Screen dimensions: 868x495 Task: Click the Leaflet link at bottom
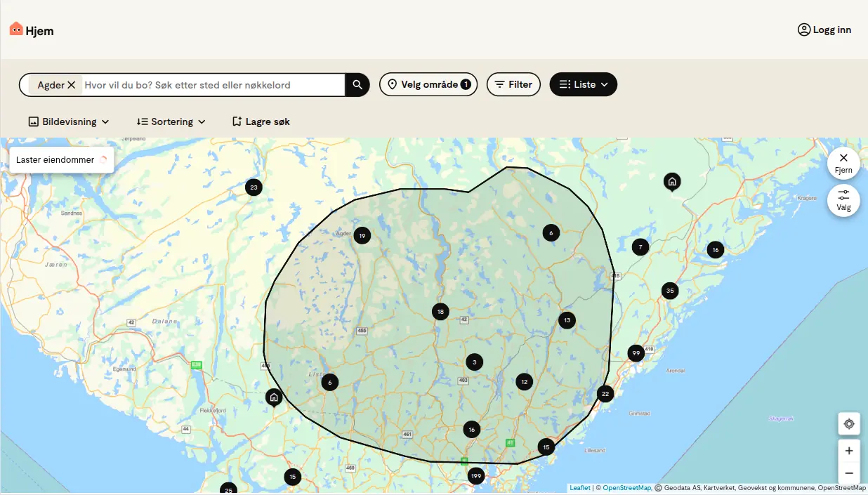click(578, 487)
